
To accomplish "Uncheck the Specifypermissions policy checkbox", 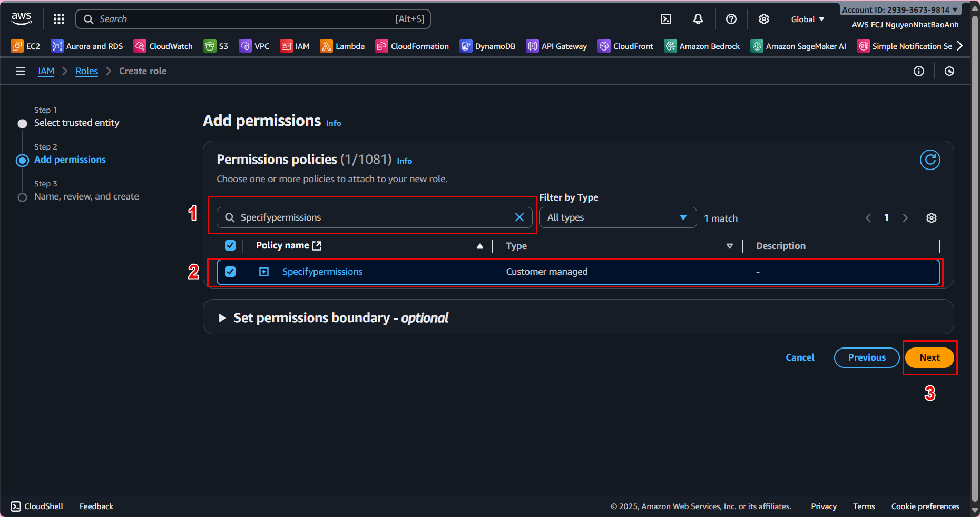I will click(230, 272).
